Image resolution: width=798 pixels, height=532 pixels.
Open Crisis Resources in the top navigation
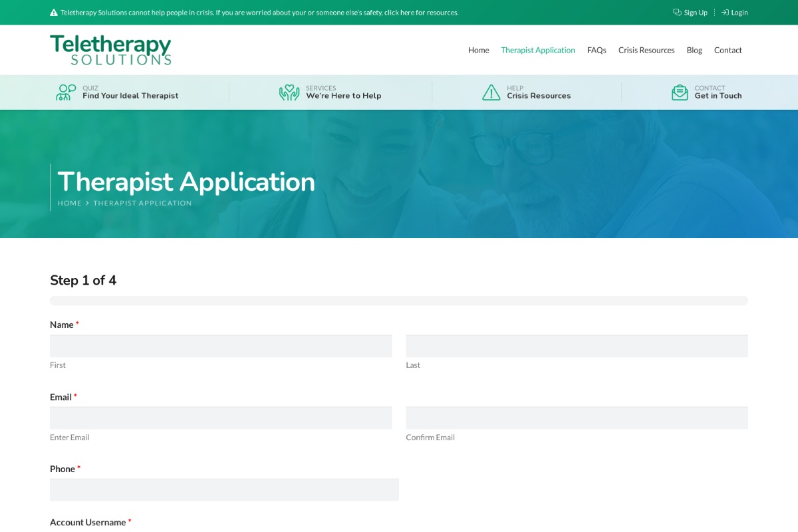click(x=646, y=50)
